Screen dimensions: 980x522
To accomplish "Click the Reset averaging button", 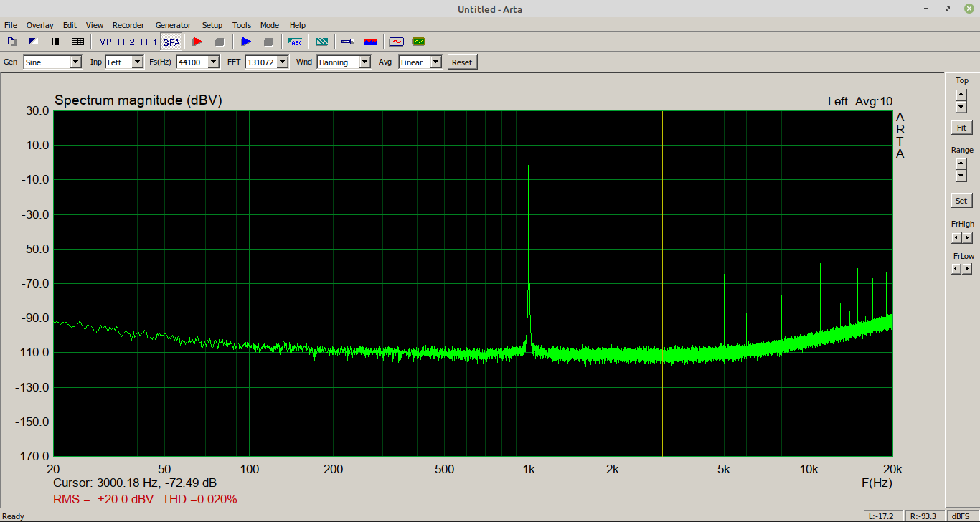I will pyautogui.click(x=462, y=62).
